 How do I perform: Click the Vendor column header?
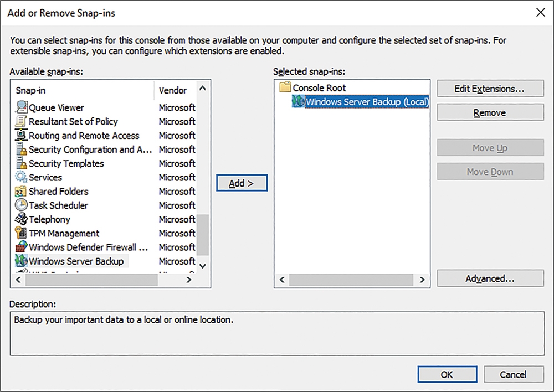(x=175, y=90)
